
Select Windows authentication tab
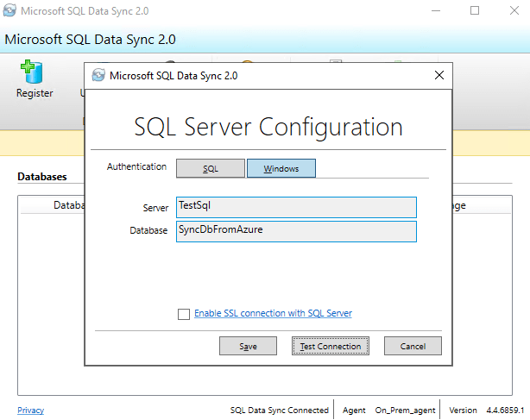[x=281, y=168]
